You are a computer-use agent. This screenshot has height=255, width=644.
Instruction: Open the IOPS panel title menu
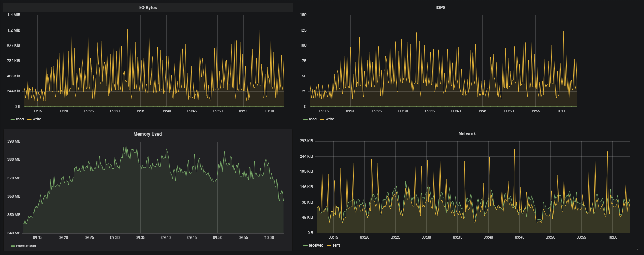point(440,8)
